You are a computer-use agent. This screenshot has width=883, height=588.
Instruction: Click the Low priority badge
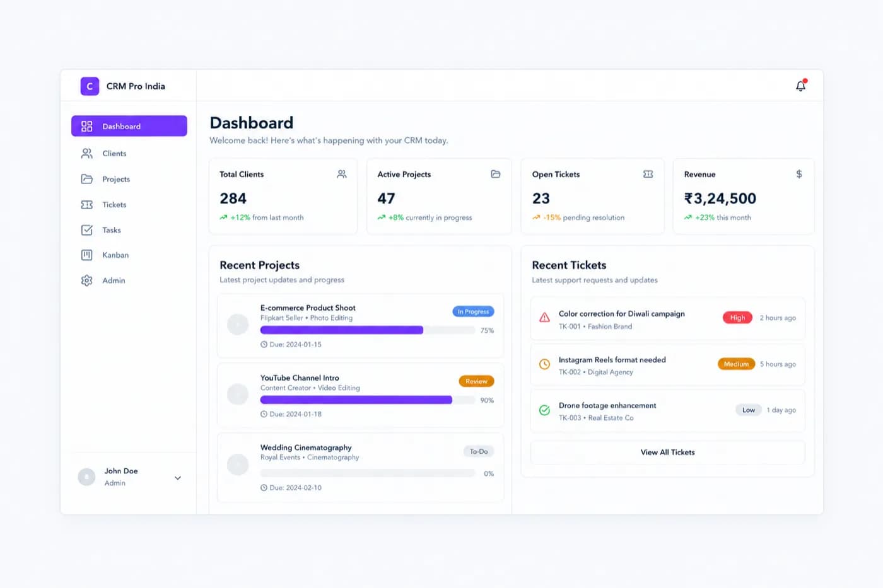[x=749, y=410]
